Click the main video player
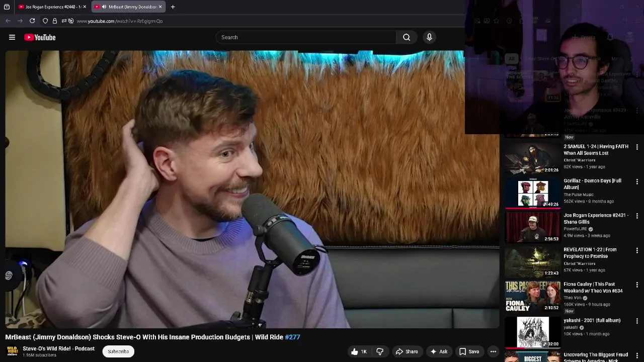Image resolution: width=644 pixels, height=362 pixels. (252, 189)
